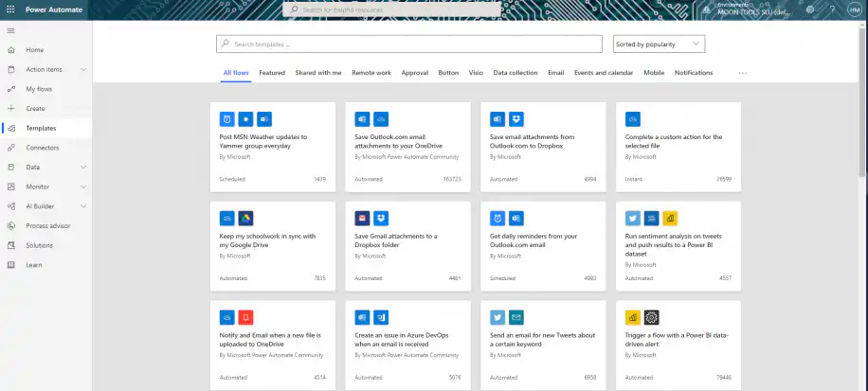Screen dimensions: 868x391
Task: Click the red notification icon on OneDrive card
Action: tap(245, 317)
